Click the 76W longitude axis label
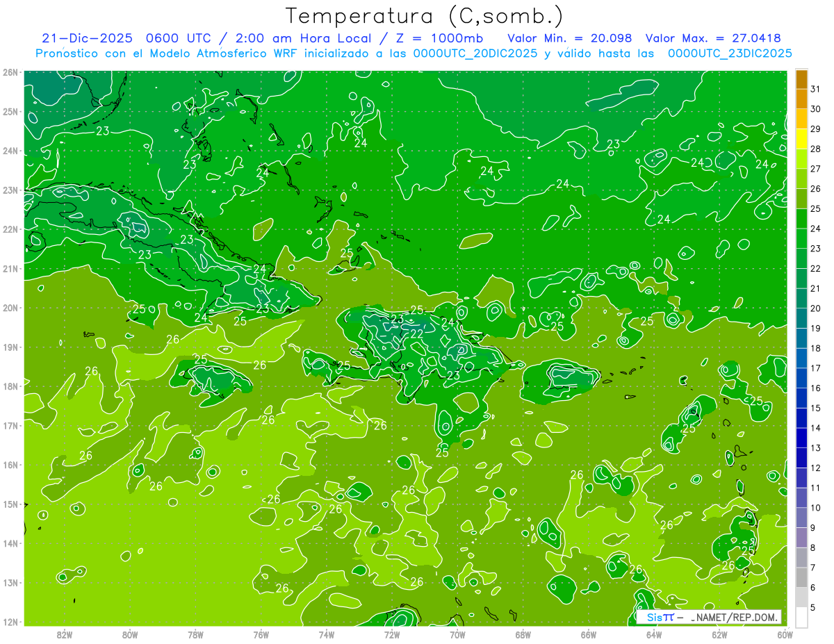The image size is (834, 644). click(261, 634)
